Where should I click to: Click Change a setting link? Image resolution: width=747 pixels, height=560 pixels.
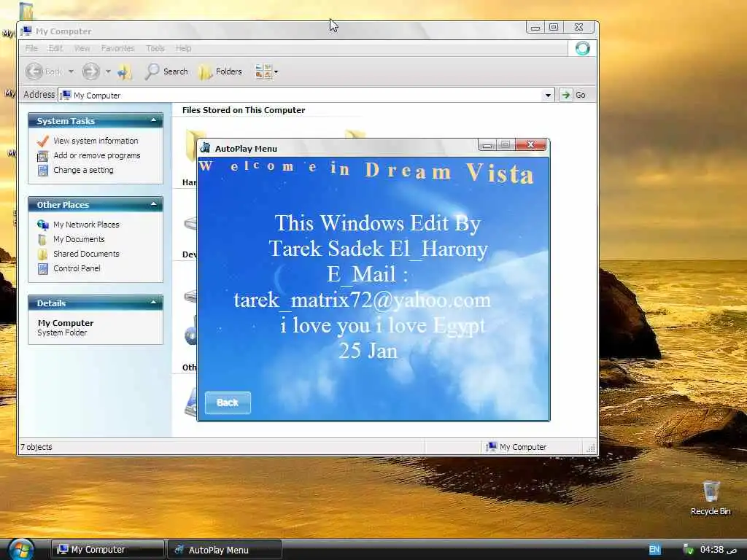(83, 170)
